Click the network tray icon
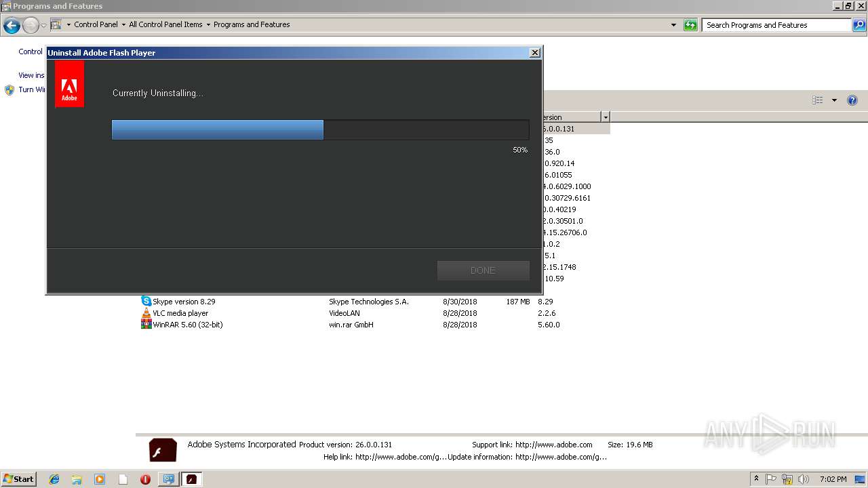This screenshot has width=868, height=488. 787,479
